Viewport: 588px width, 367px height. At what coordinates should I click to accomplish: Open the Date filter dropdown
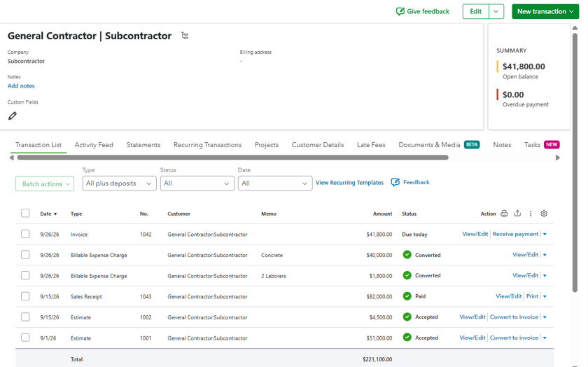(275, 183)
